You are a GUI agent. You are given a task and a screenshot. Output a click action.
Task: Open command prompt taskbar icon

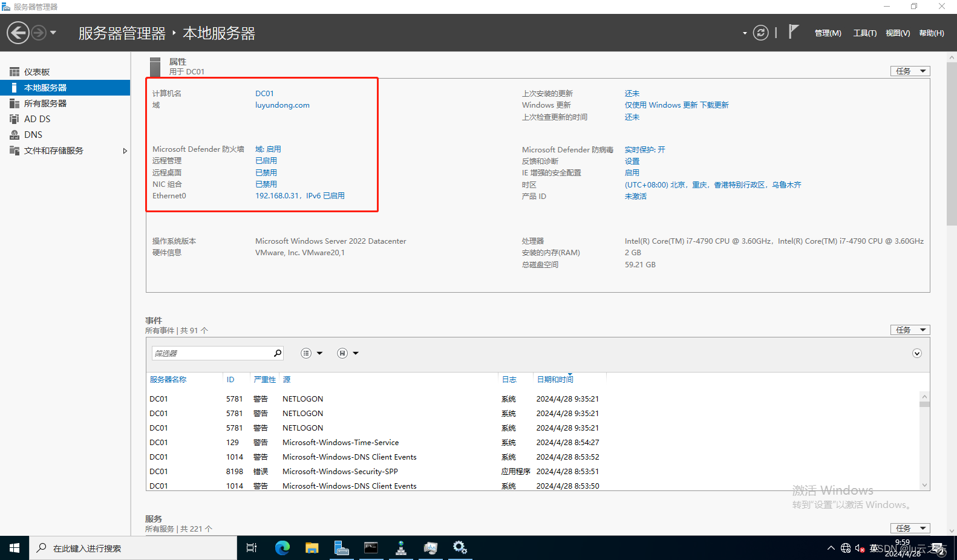(371, 548)
